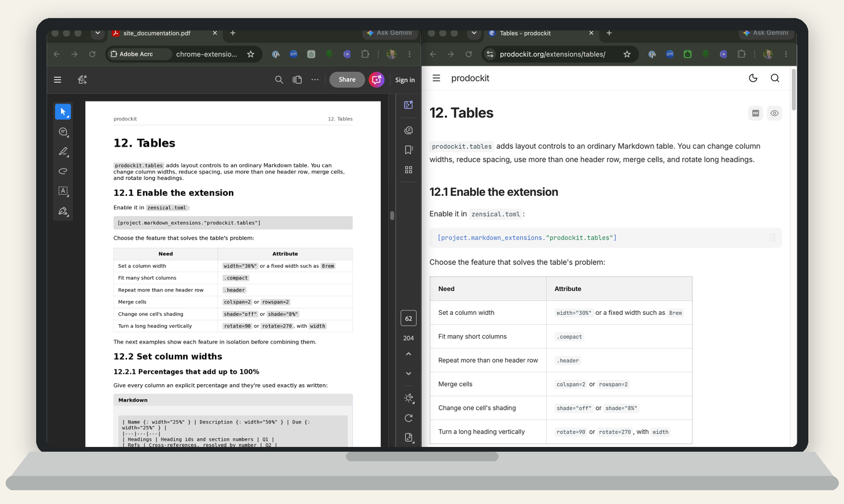Bookmark prodockit.org page with the star
Image resolution: width=844 pixels, height=504 pixels.
click(x=627, y=54)
